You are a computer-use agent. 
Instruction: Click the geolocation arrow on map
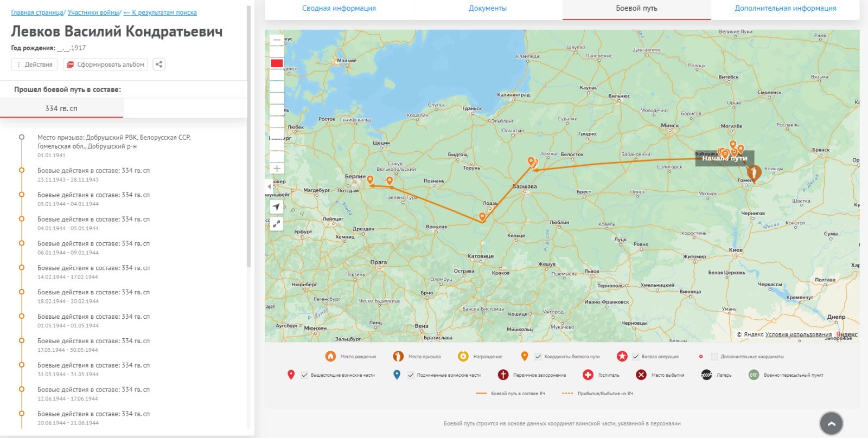pos(276,207)
